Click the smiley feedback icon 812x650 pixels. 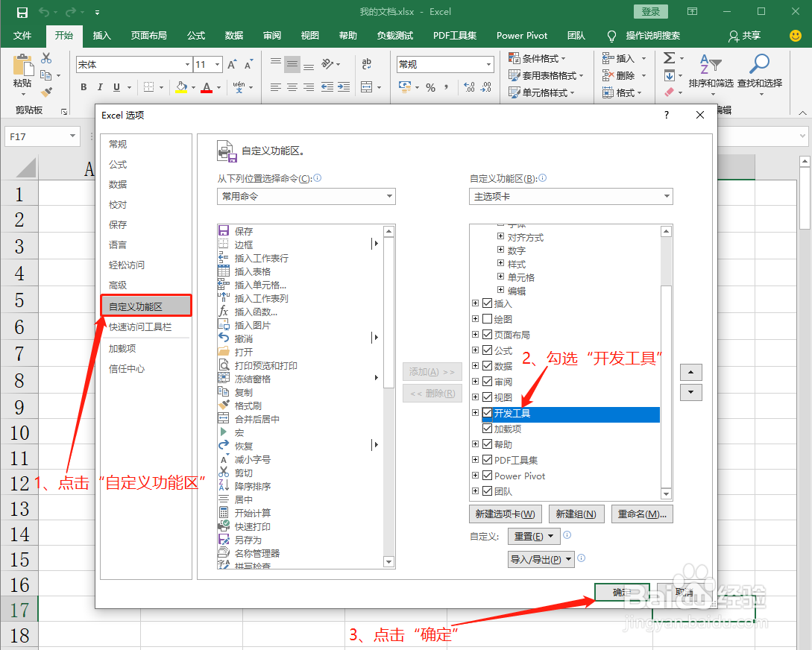coord(796,36)
